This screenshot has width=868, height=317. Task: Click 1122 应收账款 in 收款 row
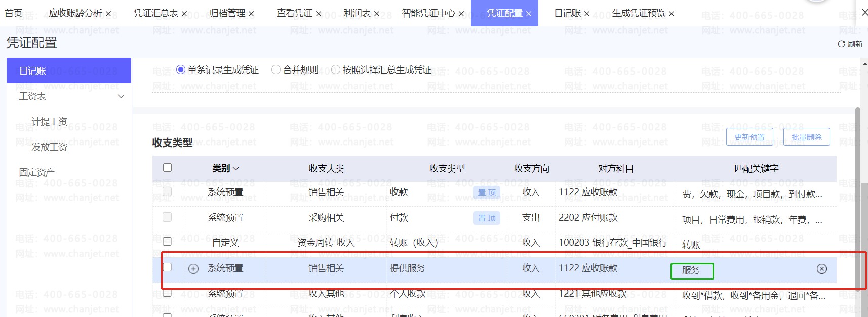coord(588,192)
